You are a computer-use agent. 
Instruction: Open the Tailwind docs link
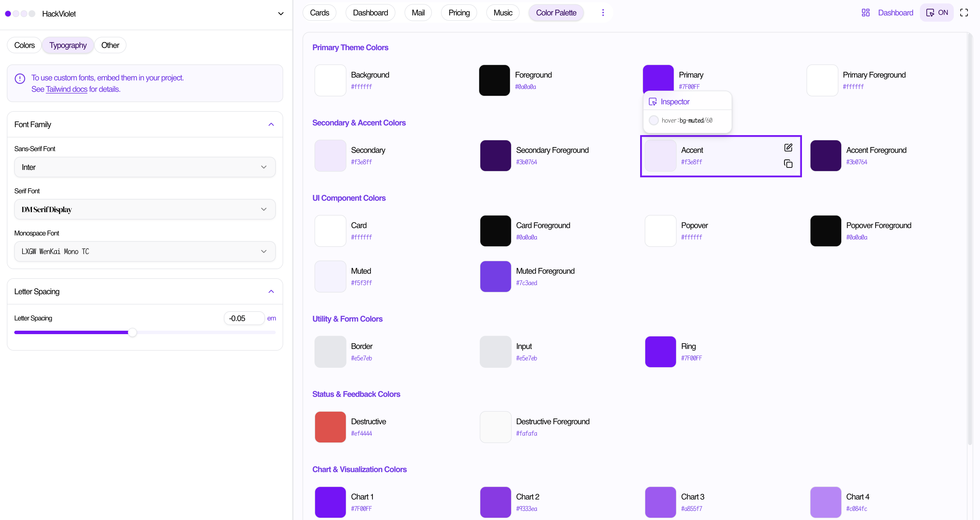click(x=67, y=89)
